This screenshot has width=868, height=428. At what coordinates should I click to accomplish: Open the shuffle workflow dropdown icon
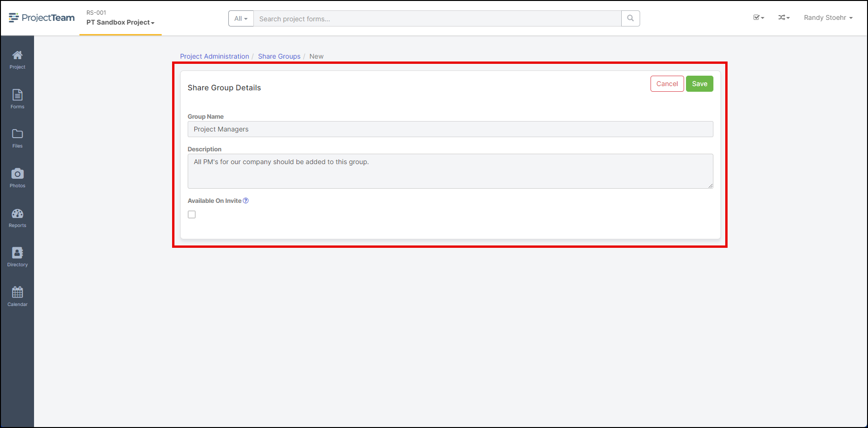pos(784,17)
